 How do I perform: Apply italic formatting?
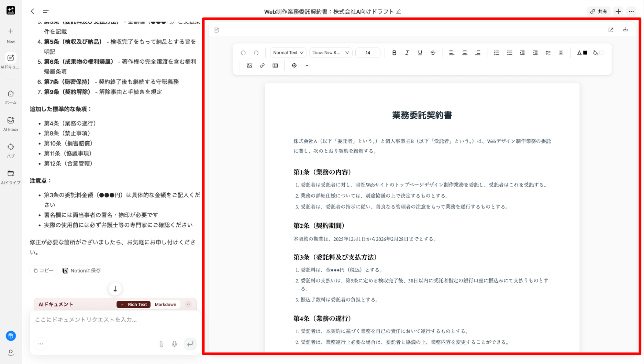407,53
